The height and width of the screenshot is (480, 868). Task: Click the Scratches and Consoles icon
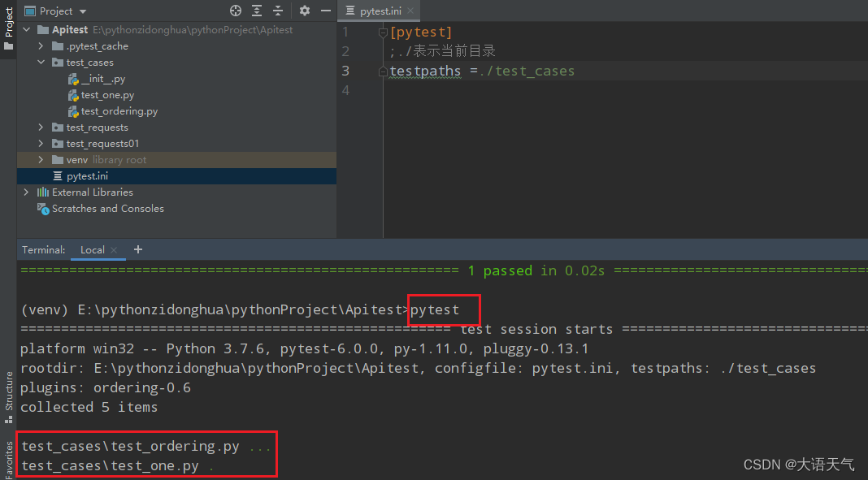click(42, 209)
